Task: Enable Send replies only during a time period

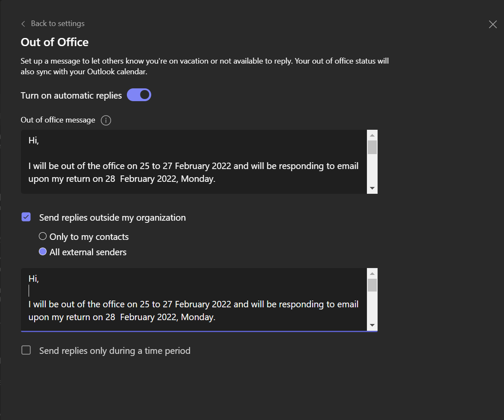Action: pyautogui.click(x=26, y=350)
